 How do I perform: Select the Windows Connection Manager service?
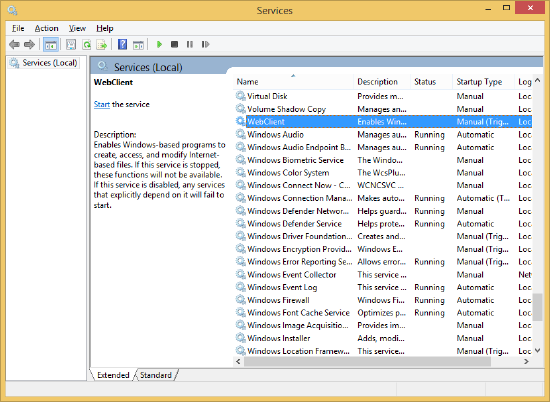pos(383,198)
